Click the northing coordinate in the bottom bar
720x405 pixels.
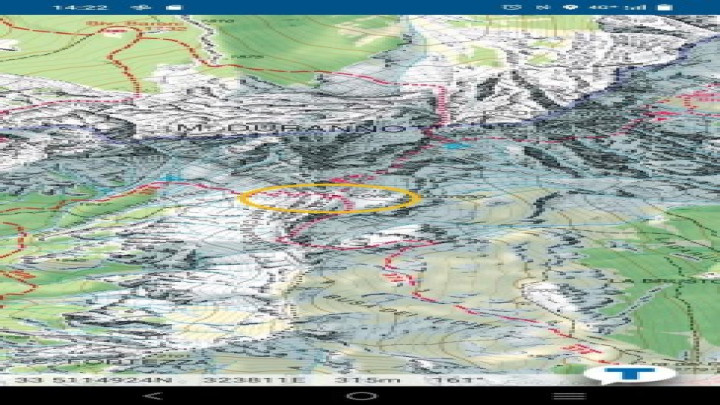[x=93, y=380]
